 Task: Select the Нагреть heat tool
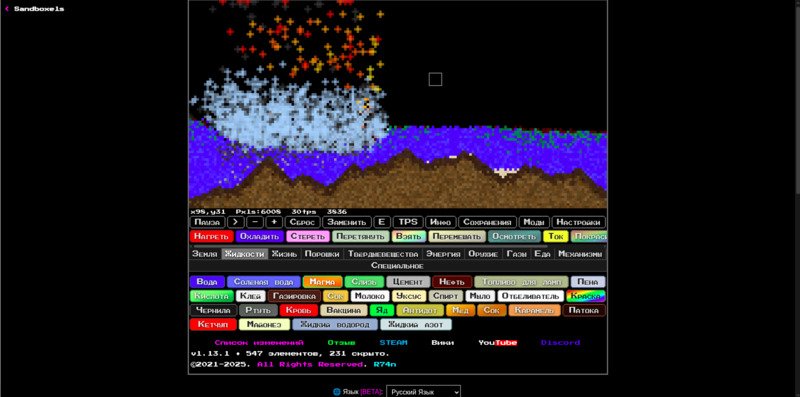pos(211,237)
